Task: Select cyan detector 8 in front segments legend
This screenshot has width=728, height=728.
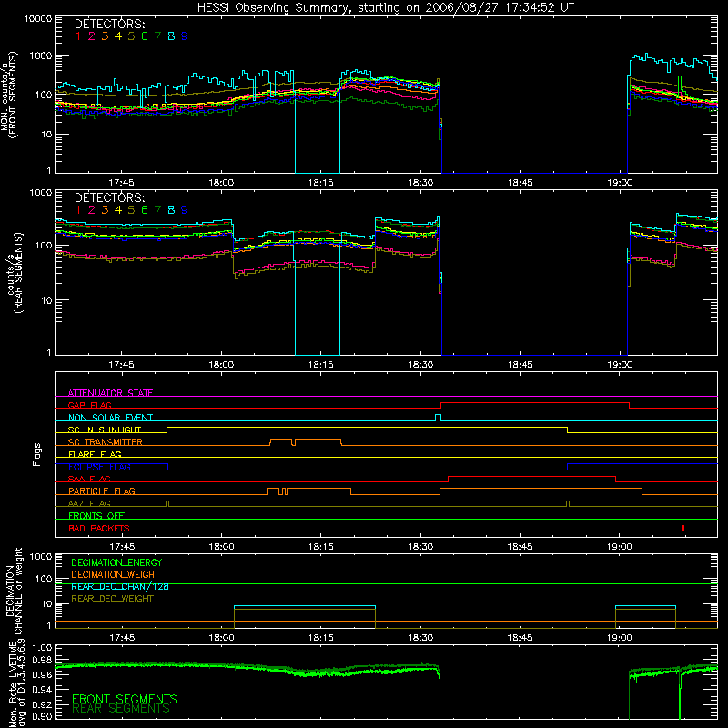Action: tap(171, 36)
